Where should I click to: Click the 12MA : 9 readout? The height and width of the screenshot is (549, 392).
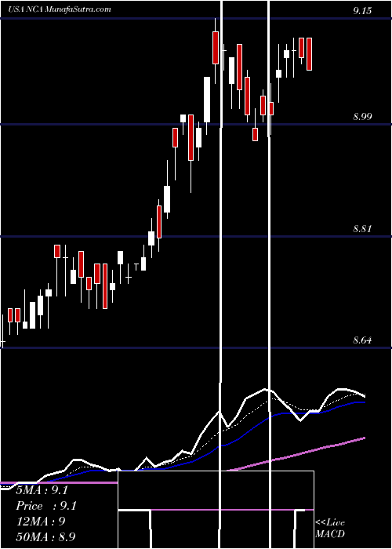pyautogui.click(x=41, y=522)
